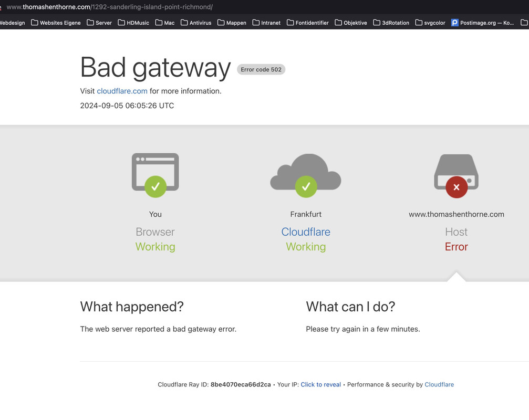529x420 pixels.
Task: Click the blue Cloudflare status link
Action: [x=306, y=232]
